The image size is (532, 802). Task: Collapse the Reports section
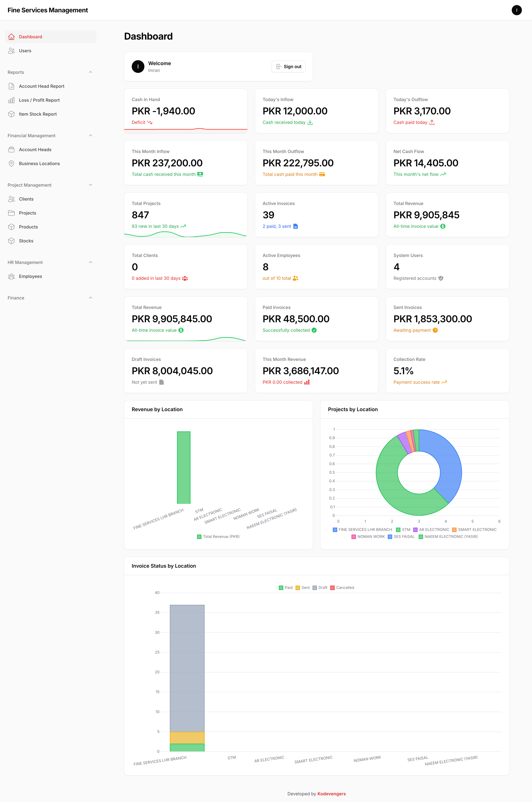coord(91,72)
